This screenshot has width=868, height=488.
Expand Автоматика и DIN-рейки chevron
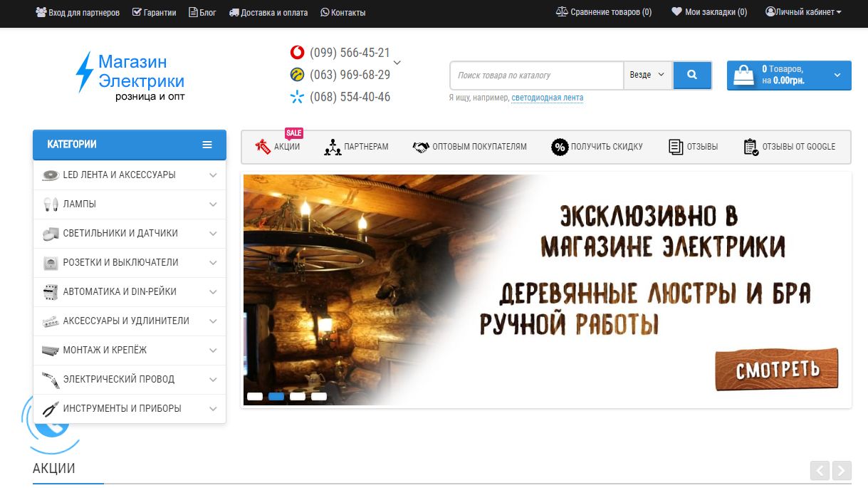point(213,291)
